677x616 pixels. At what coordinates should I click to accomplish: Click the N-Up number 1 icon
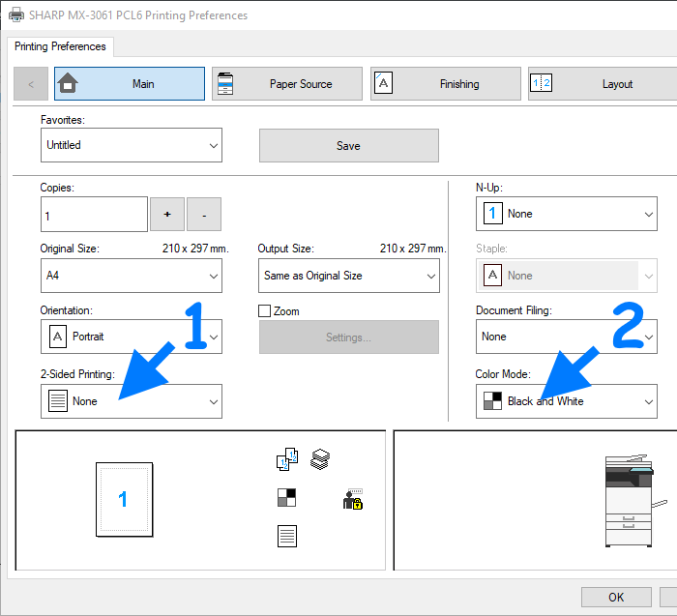[492, 214]
